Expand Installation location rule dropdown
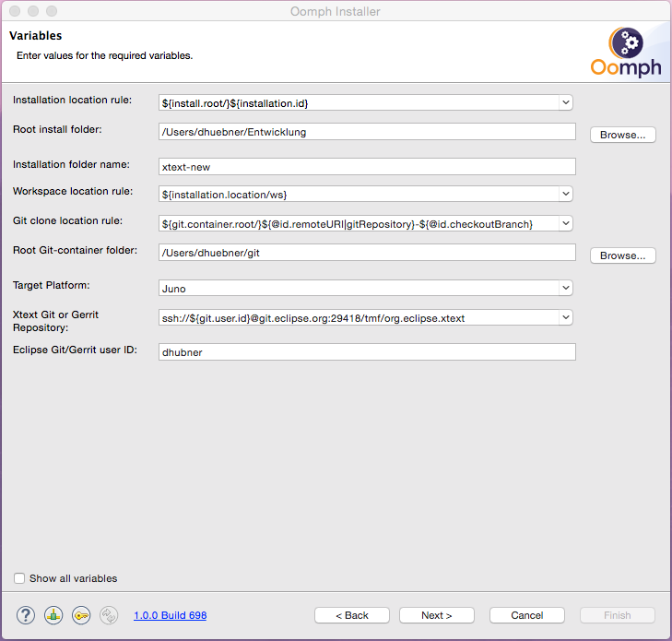Viewport: 672px width, 641px height. point(566,103)
